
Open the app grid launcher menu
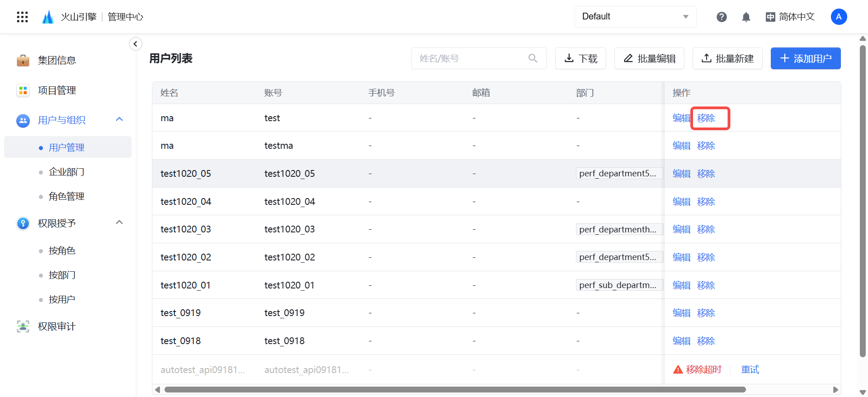[x=22, y=17]
